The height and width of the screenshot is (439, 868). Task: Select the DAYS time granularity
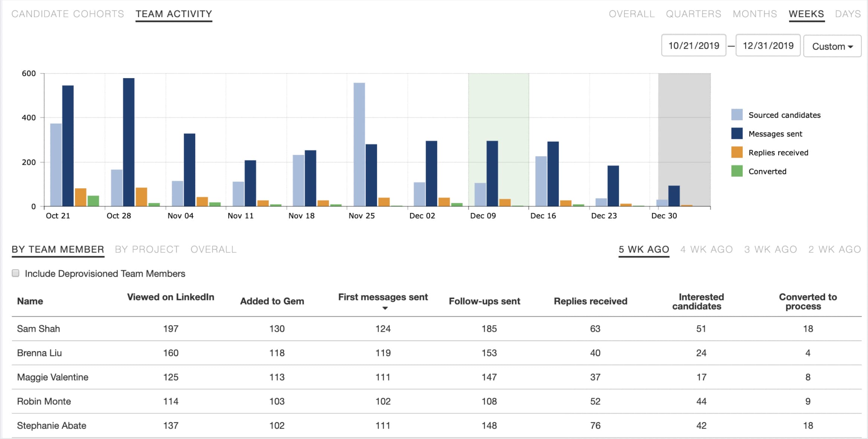click(x=848, y=14)
